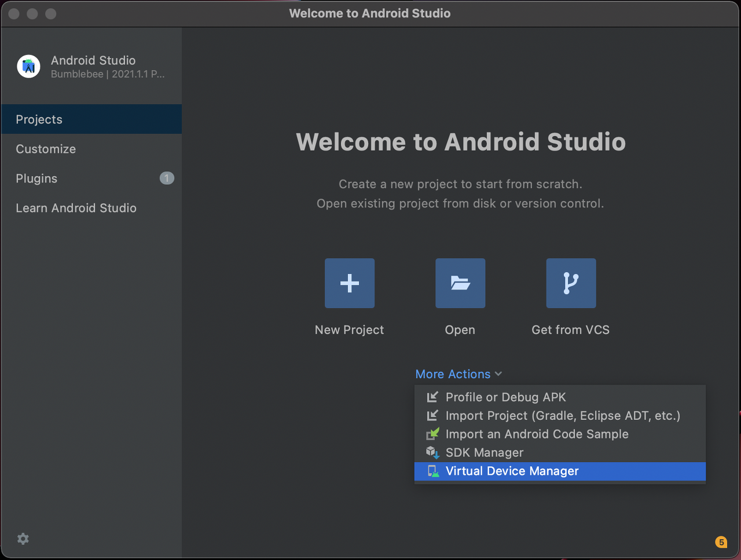Screen dimensions: 741x560
Task: Select Virtual Device Manager menu entry
Action: pos(560,471)
